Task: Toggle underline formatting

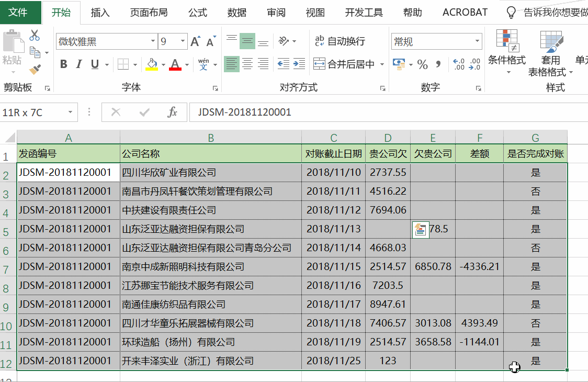Action: tap(95, 64)
